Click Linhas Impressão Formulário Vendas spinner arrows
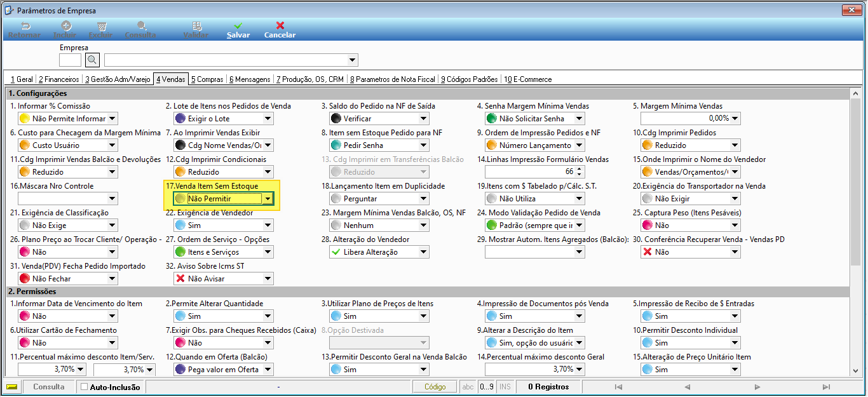This screenshot has height=397, width=868. tap(579, 172)
